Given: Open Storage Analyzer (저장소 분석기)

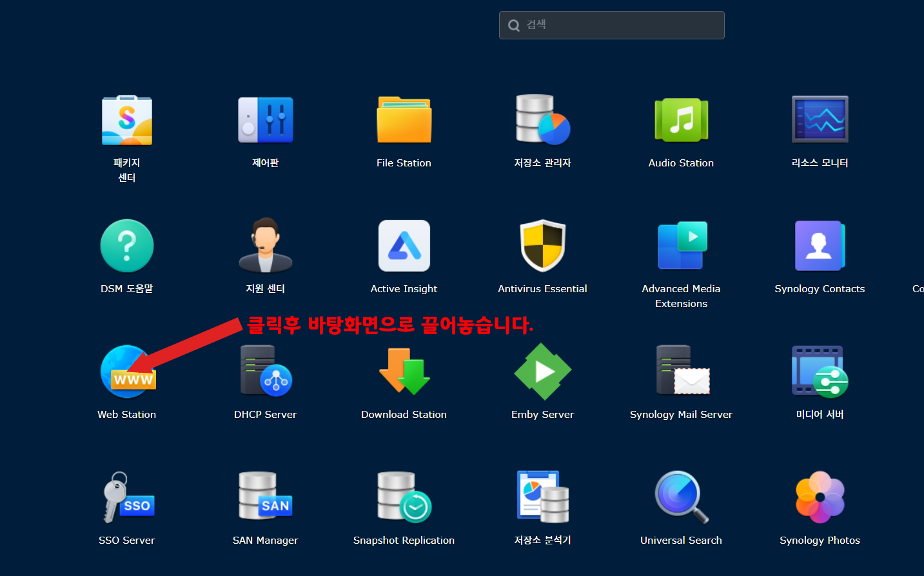Looking at the screenshot, I should [x=543, y=497].
